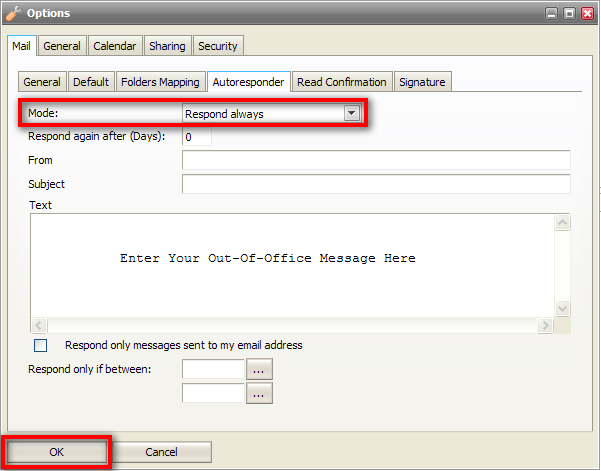Screen dimensions: 601x471
Task: Click the Respond again after days field
Action: click(x=196, y=137)
